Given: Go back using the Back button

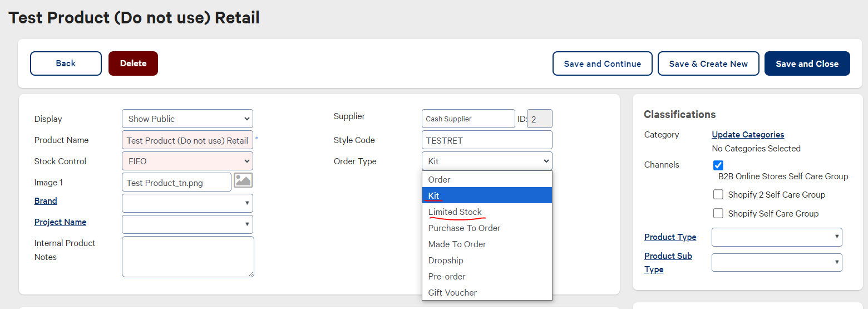Looking at the screenshot, I should [x=66, y=63].
